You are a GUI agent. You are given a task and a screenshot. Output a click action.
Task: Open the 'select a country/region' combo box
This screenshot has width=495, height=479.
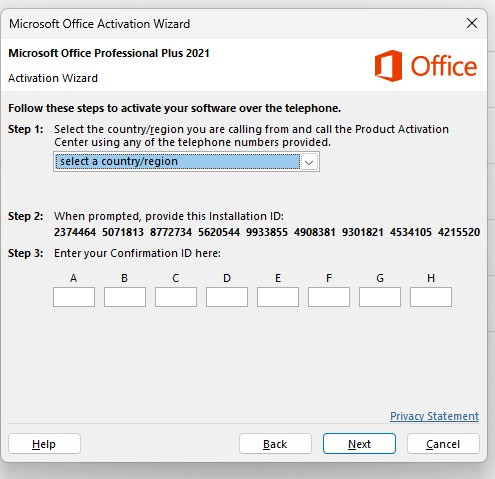click(x=186, y=162)
